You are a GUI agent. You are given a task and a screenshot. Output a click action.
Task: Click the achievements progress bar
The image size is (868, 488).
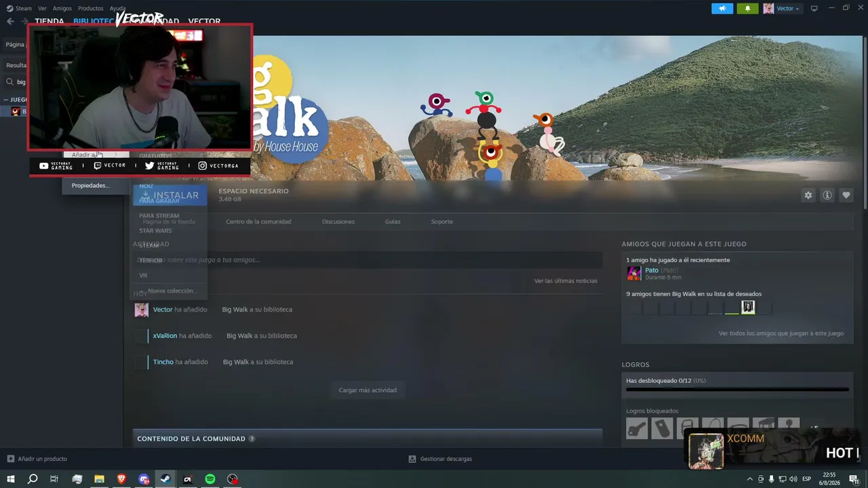coord(737,390)
